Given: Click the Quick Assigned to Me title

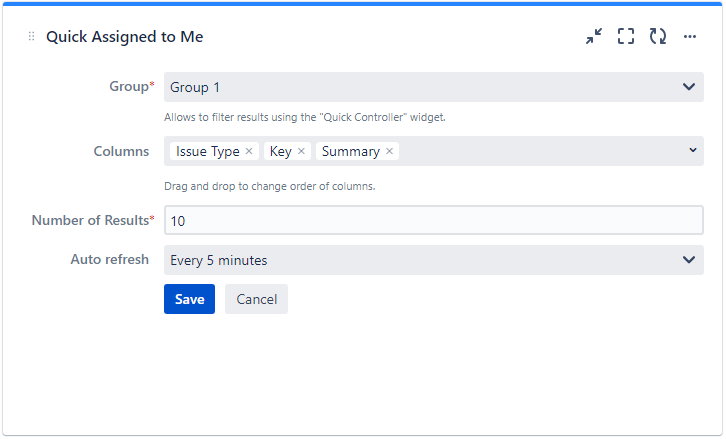Looking at the screenshot, I should (x=125, y=36).
